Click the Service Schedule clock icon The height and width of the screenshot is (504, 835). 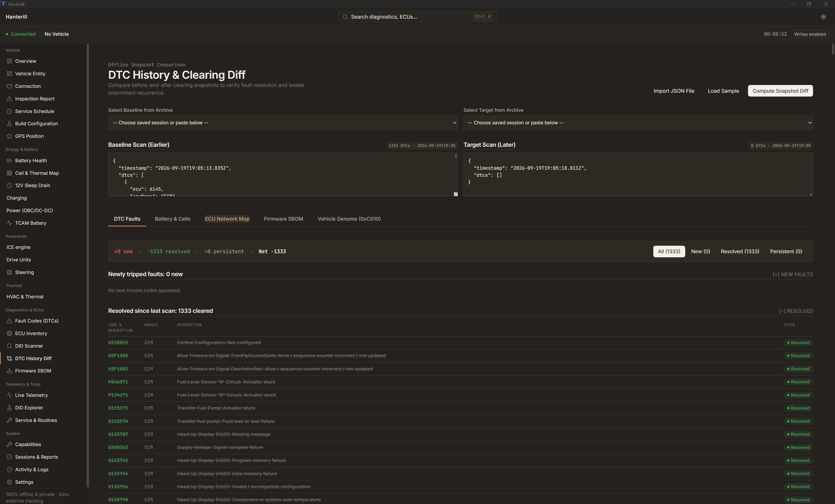coord(9,111)
